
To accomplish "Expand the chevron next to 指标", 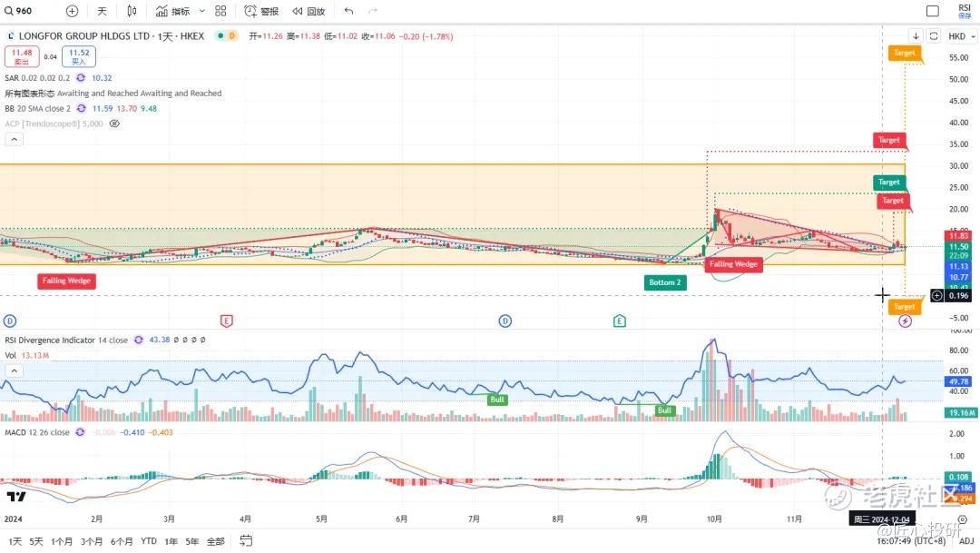I will pos(201,11).
